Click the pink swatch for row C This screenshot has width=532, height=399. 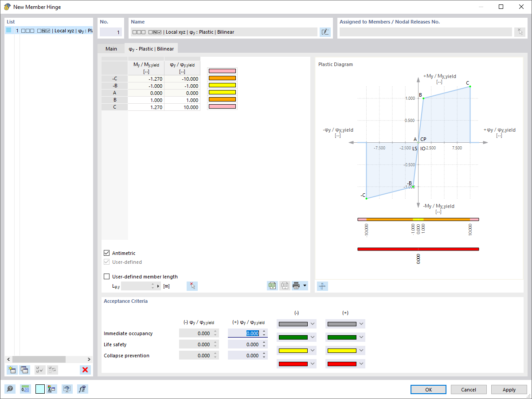222,106
